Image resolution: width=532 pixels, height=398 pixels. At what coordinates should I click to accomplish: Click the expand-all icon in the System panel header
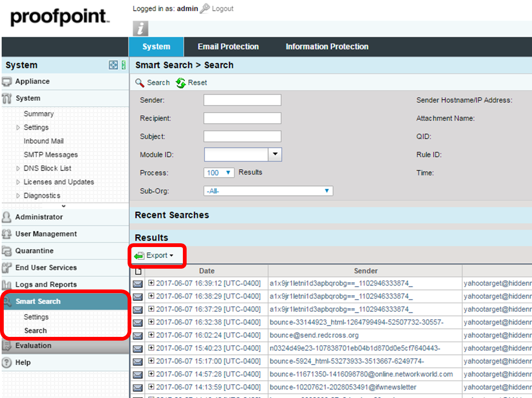pyautogui.click(x=113, y=65)
